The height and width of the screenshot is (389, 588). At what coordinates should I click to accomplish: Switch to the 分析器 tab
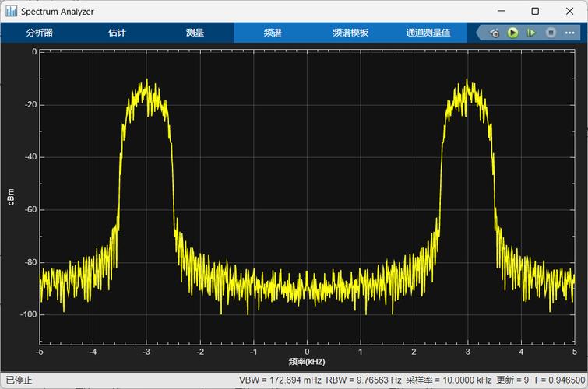pos(39,33)
